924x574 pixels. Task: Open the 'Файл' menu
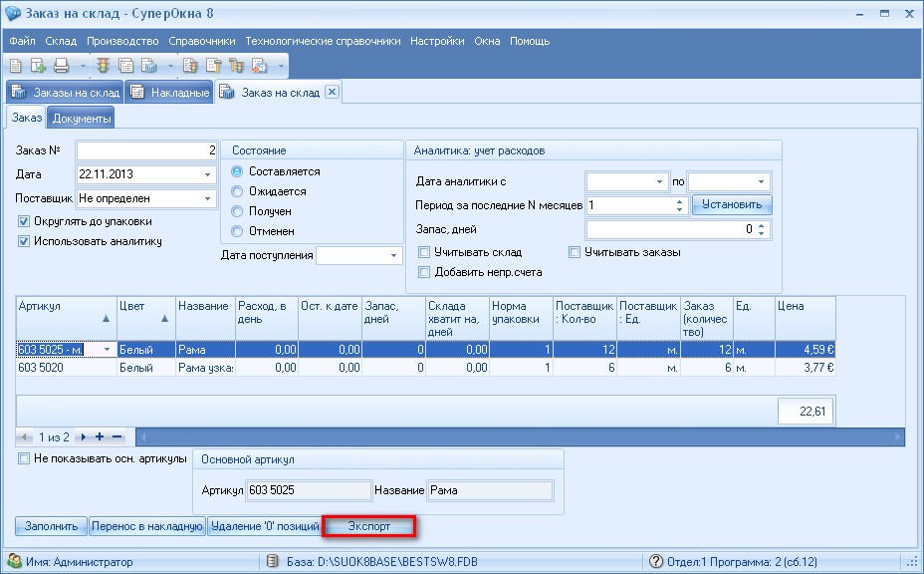point(22,41)
